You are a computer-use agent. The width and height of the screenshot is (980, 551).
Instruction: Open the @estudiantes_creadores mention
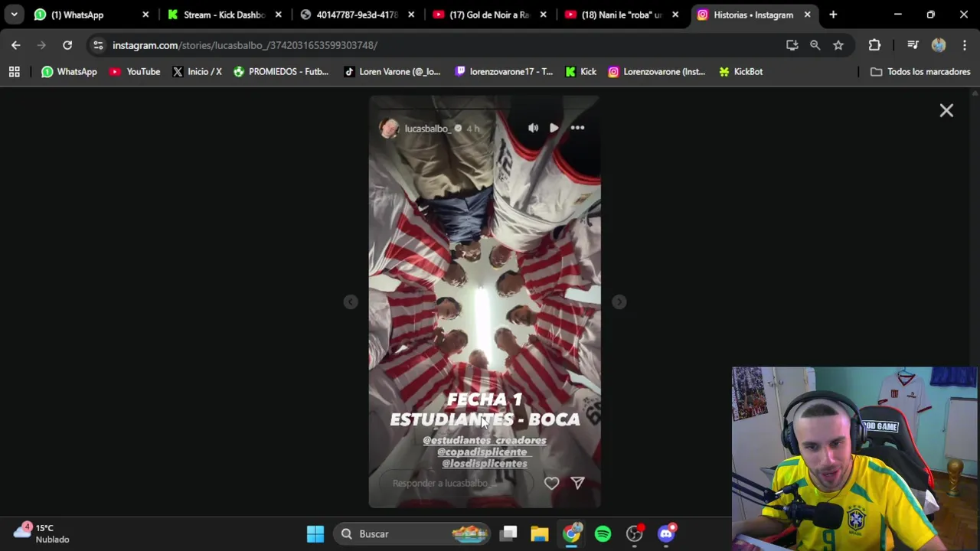click(x=485, y=440)
